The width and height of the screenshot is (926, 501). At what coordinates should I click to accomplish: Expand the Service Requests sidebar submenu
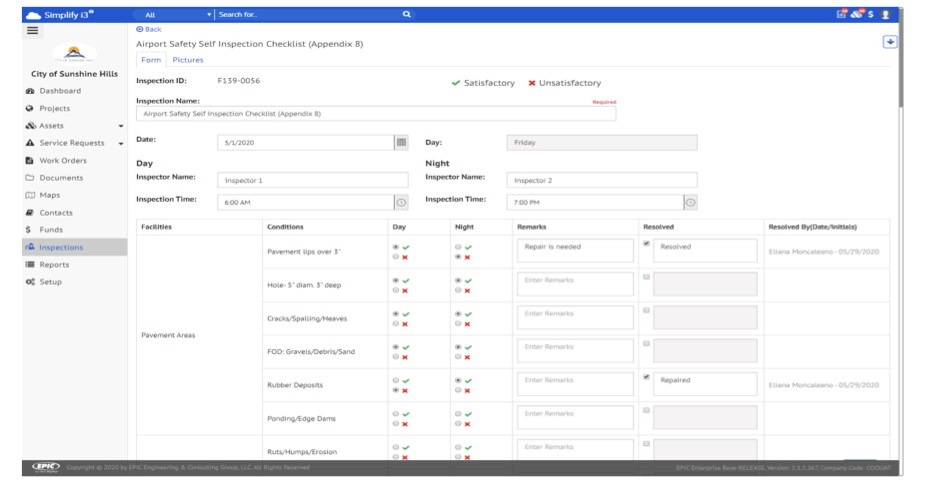(x=121, y=144)
